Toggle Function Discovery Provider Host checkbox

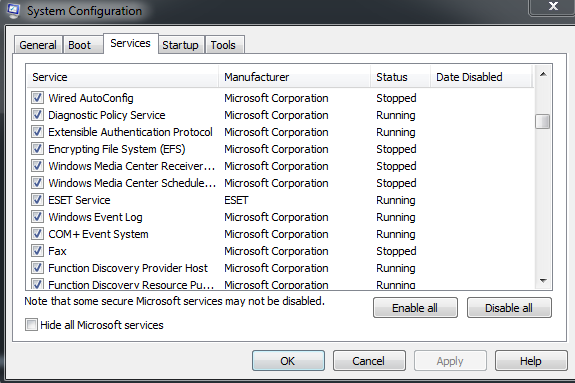click(x=37, y=267)
